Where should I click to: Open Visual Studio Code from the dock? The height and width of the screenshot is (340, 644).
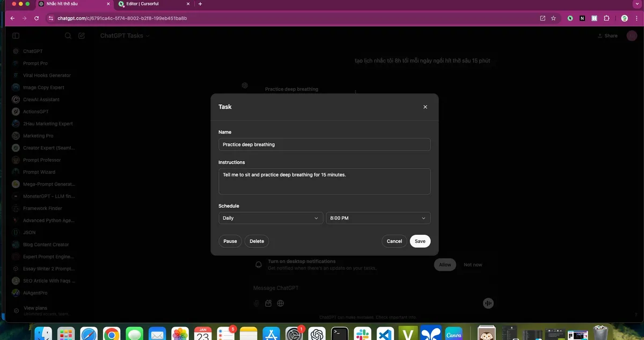point(385,334)
